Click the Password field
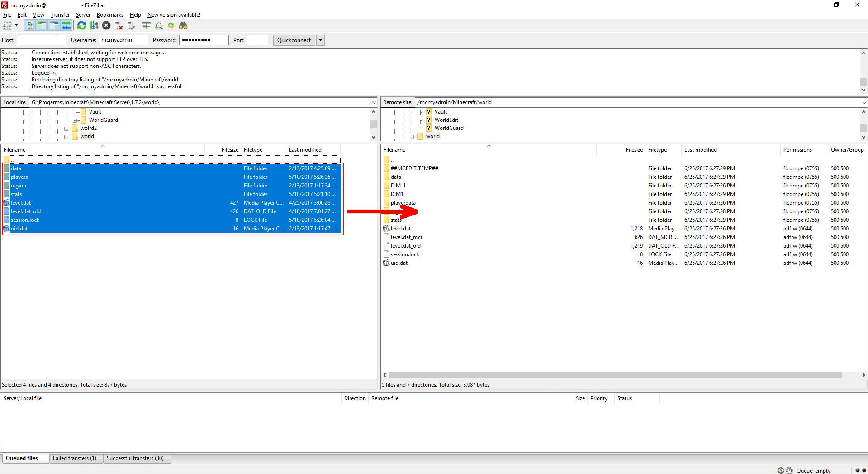The width and height of the screenshot is (868, 474). point(204,40)
